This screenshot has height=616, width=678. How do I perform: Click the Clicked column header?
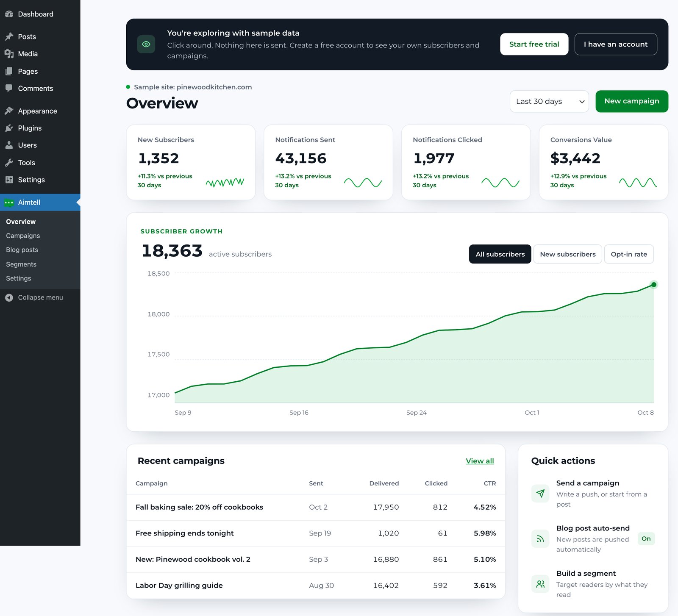point(436,483)
